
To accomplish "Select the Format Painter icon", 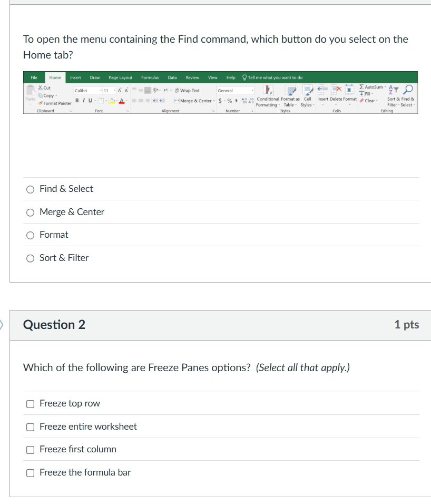I will pos(41,103).
